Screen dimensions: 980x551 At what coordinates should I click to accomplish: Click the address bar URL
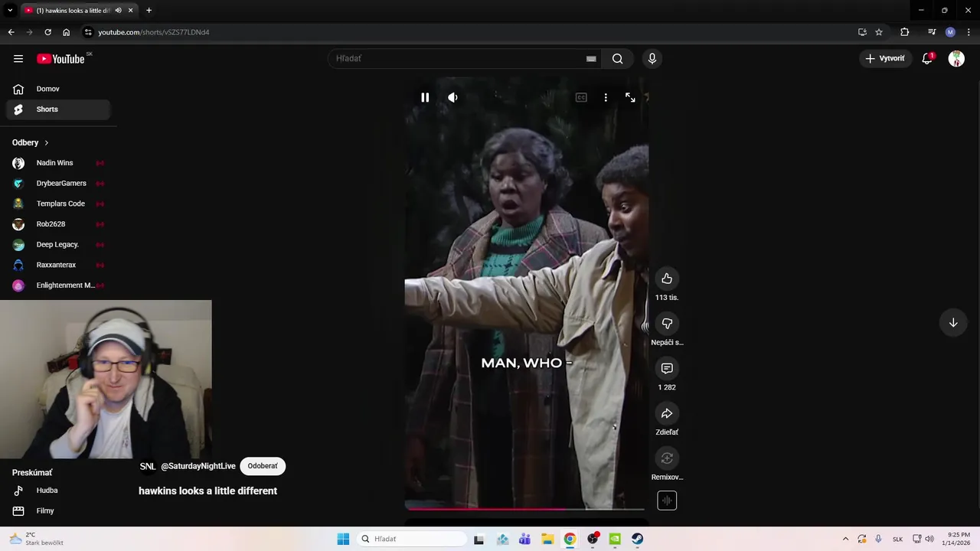[154, 32]
